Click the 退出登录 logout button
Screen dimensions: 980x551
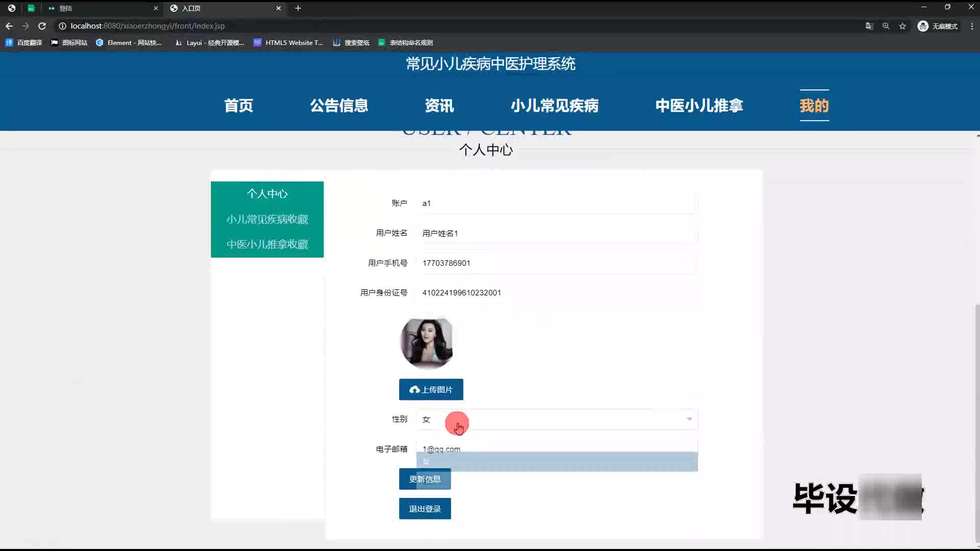click(425, 509)
